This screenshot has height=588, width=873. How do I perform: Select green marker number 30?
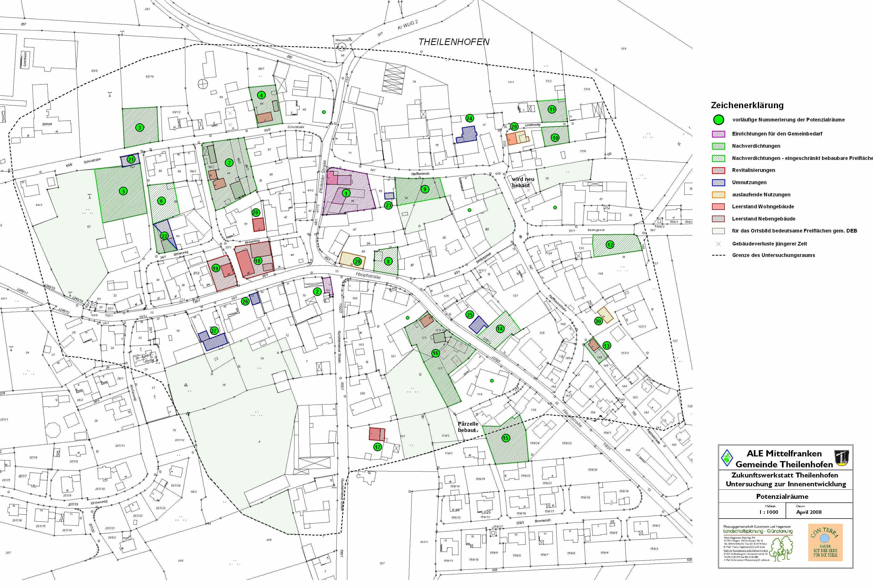(598, 321)
